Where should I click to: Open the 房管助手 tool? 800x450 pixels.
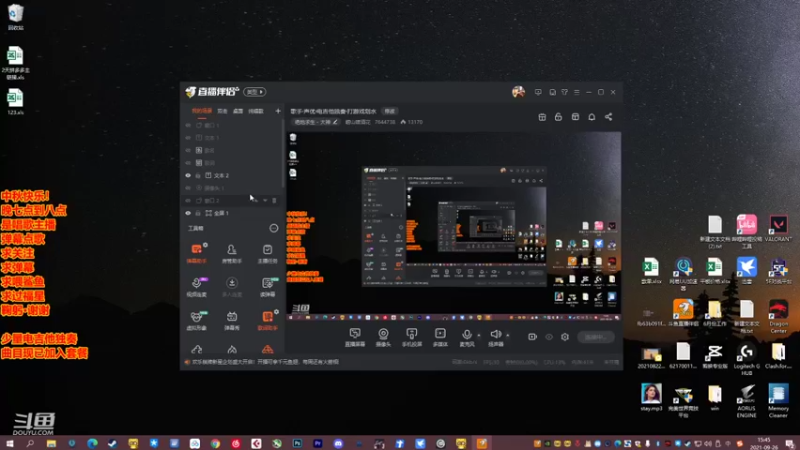(232, 253)
